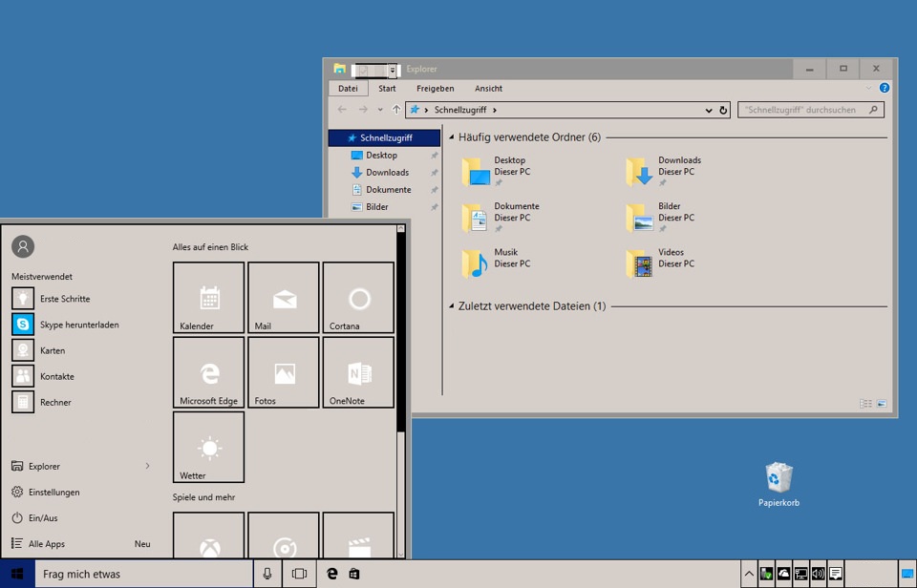
Task: Expand the Explorer jump list arrow
Action: pyautogui.click(x=147, y=466)
